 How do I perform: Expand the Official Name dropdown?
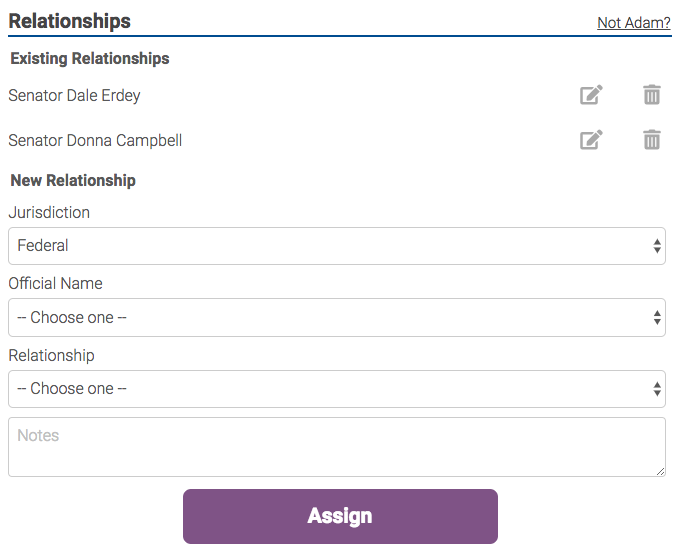(336, 318)
